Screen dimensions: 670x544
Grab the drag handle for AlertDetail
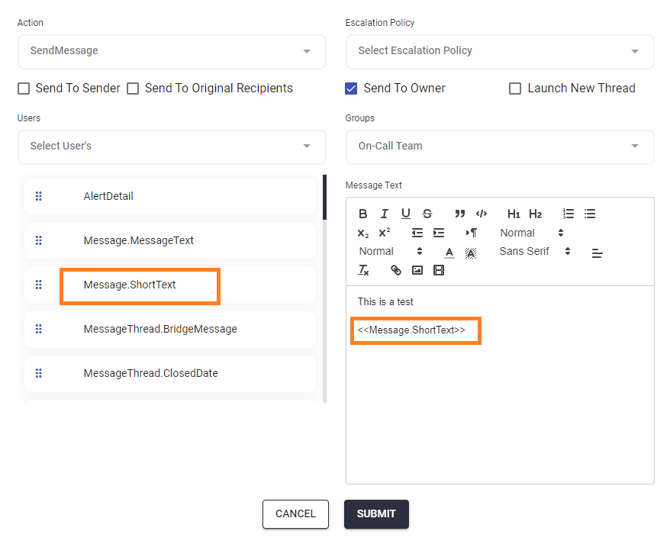tap(38, 196)
